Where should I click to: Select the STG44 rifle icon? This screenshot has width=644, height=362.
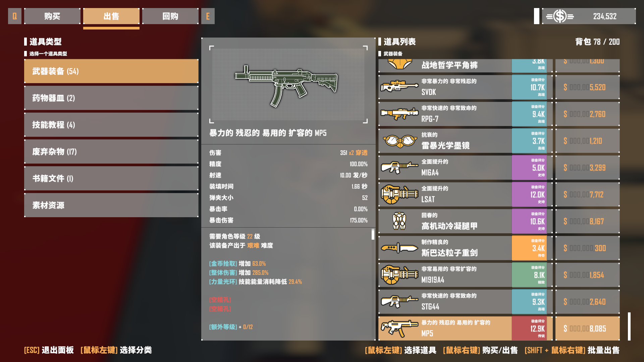pyautogui.click(x=399, y=301)
